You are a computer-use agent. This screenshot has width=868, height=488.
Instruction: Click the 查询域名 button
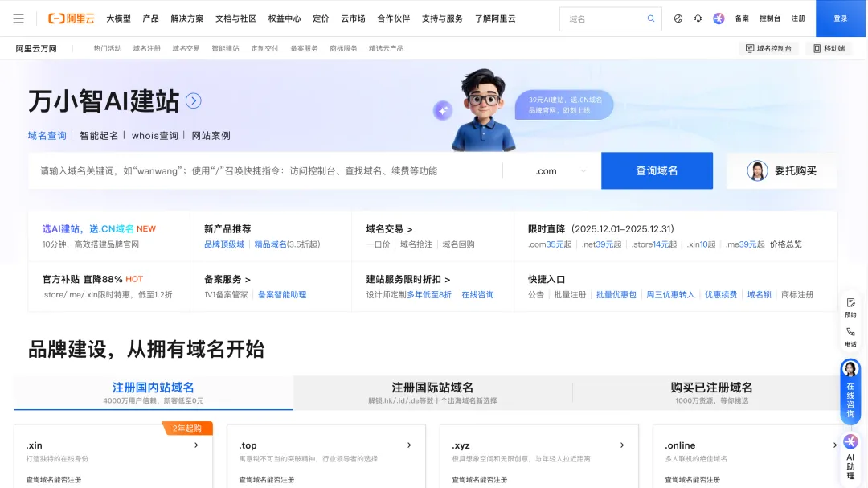click(657, 170)
